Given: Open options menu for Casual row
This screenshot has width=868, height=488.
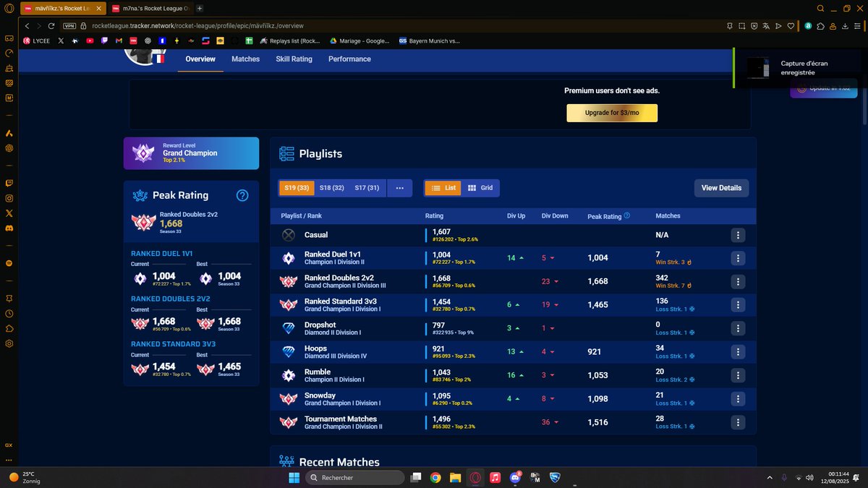Looking at the screenshot, I should click(738, 235).
